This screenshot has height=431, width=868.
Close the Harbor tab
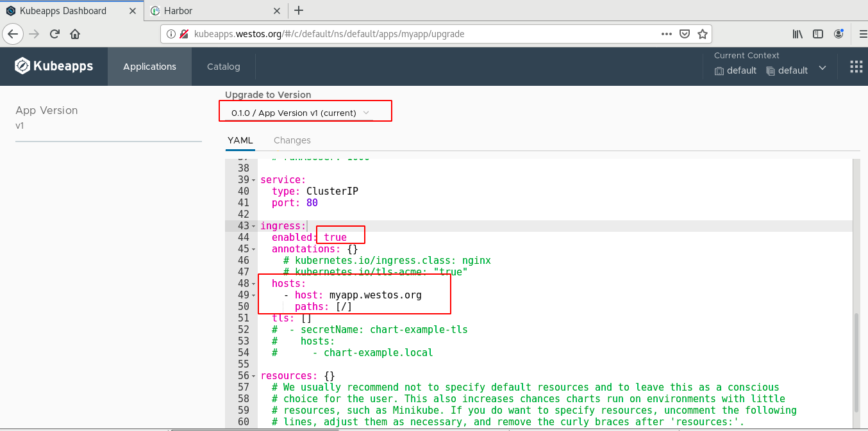[x=277, y=11]
